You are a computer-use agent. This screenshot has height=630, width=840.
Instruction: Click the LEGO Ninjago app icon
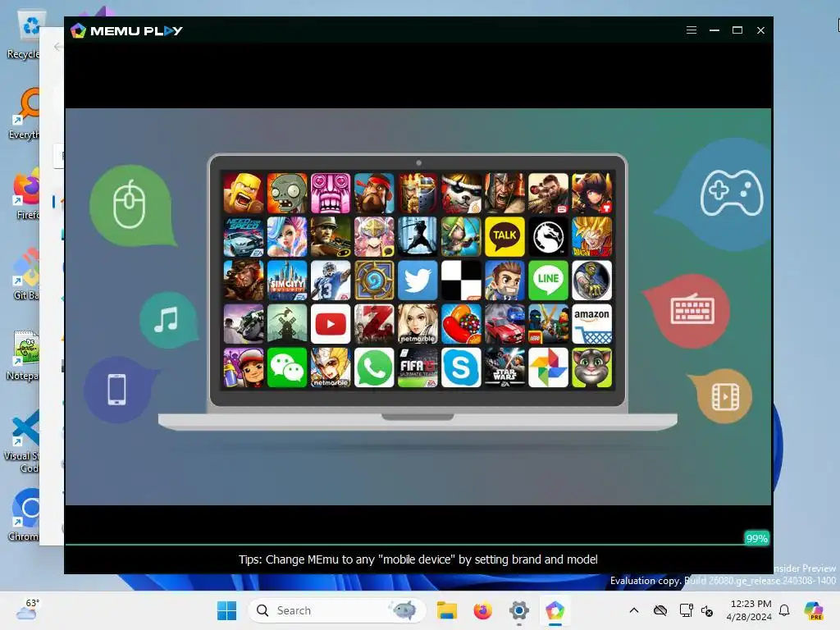coord(548,324)
